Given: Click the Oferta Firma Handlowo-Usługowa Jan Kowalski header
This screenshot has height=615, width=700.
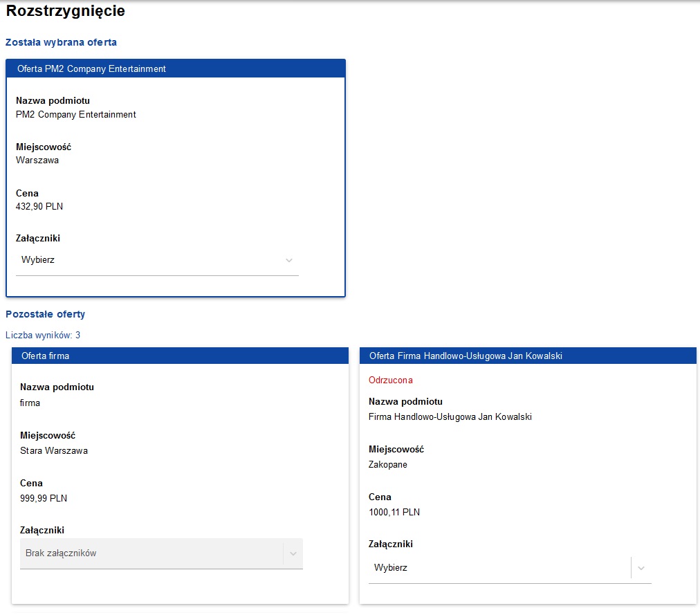Looking at the screenshot, I should (x=527, y=356).
